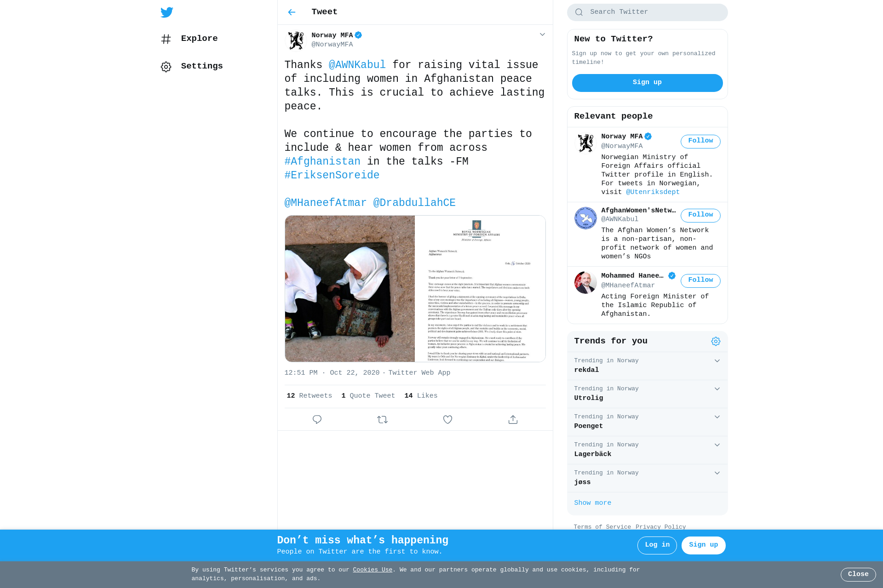Click the #Afghanistan hashtag link

click(322, 161)
